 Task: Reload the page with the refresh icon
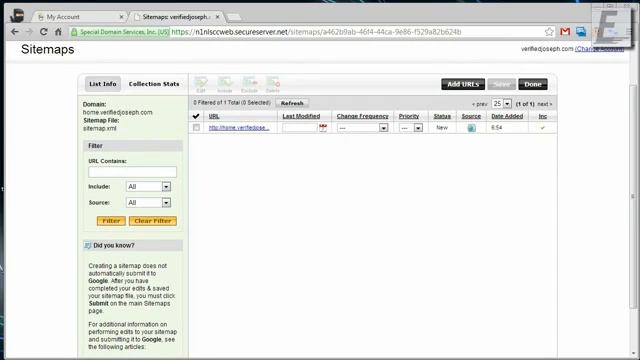(43, 32)
